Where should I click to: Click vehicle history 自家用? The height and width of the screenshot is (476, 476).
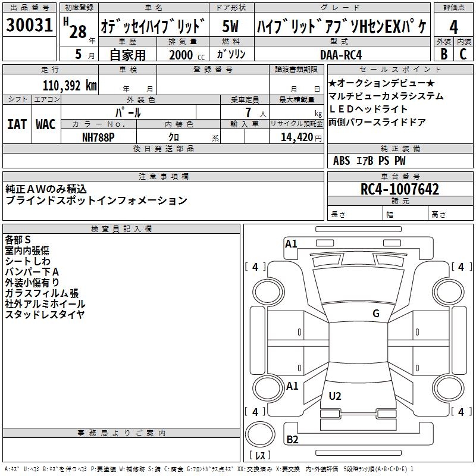(127, 55)
